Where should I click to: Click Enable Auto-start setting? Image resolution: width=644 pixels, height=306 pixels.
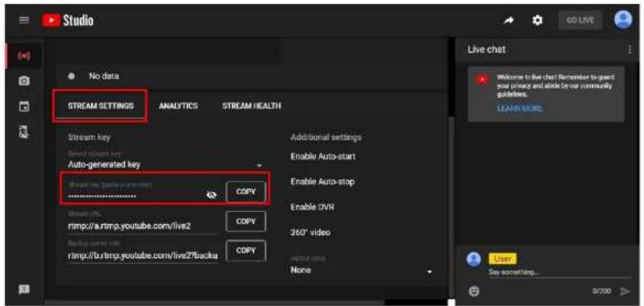(x=322, y=156)
